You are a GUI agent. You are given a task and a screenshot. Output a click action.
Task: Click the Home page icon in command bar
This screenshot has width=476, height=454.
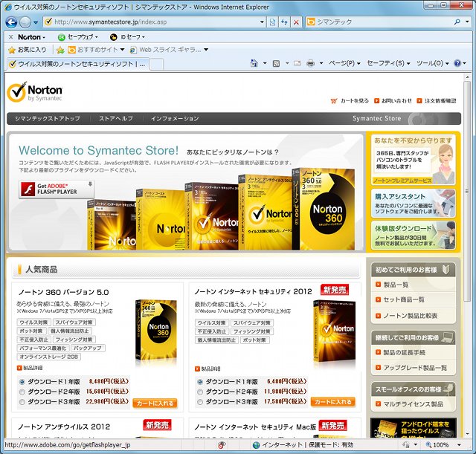[254, 63]
